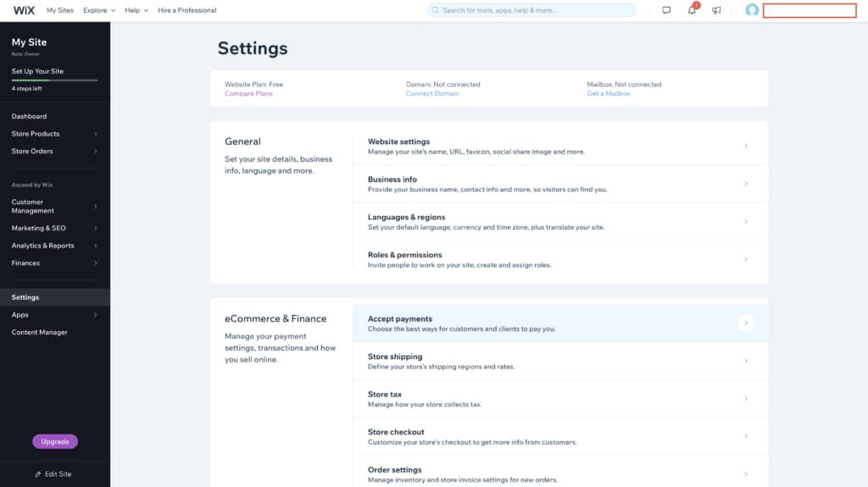
Task: Expand Marketing & SEO in the sidebar
Action: point(55,228)
